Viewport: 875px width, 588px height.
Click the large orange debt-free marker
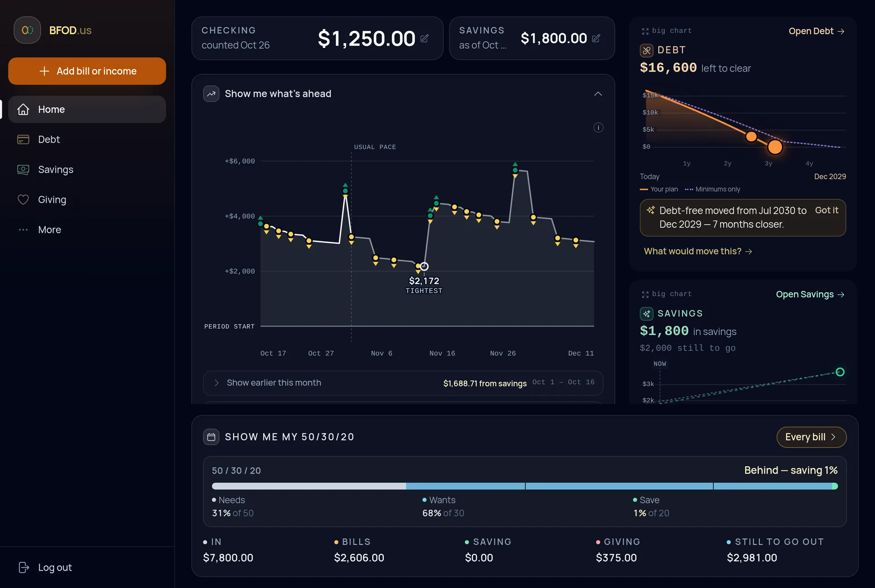click(x=775, y=147)
